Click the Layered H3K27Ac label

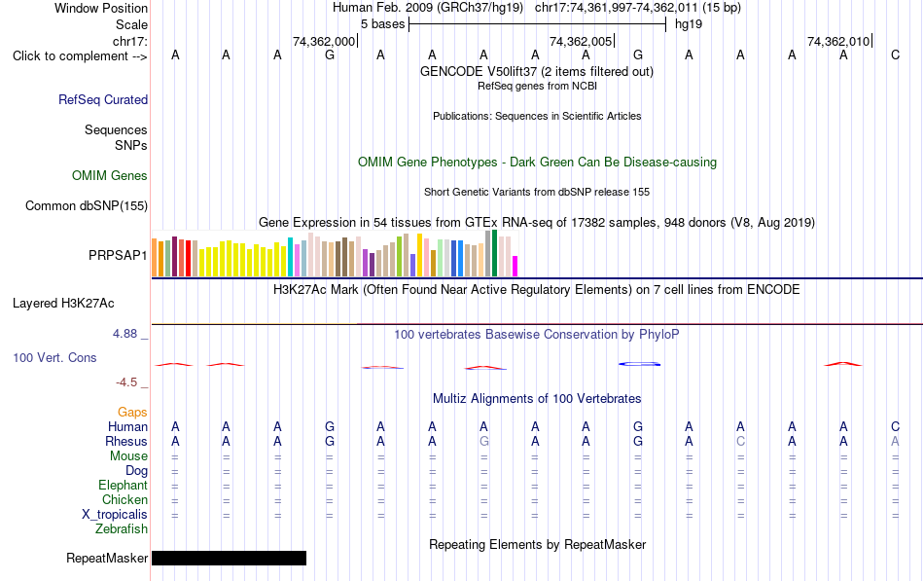63,304
